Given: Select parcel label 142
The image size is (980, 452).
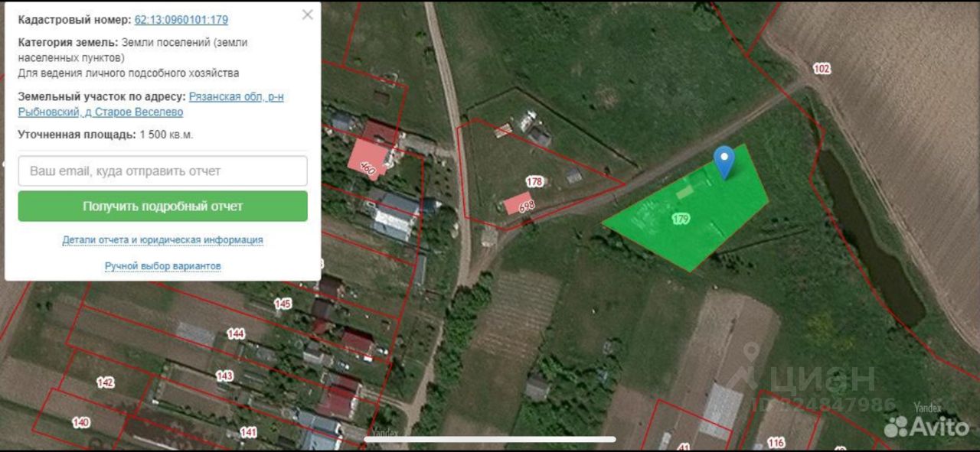Looking at the screenshot, I should (105, 382).
